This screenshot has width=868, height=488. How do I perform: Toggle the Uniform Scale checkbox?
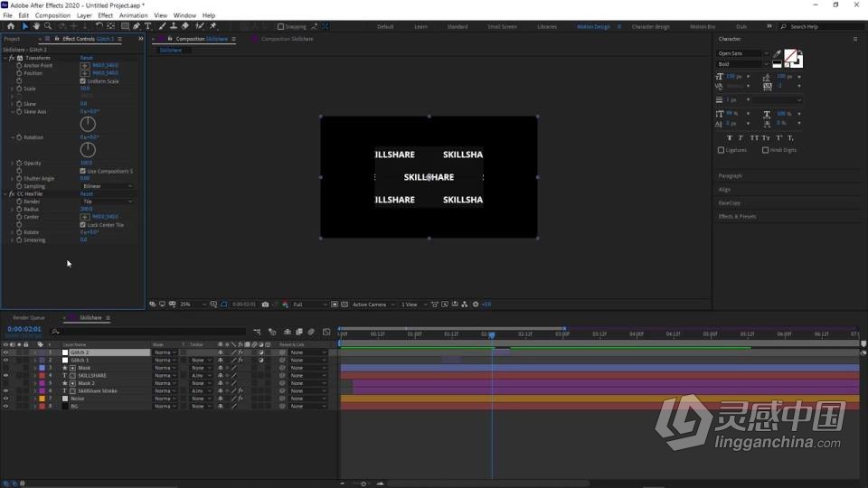click(x=83, y=81)
